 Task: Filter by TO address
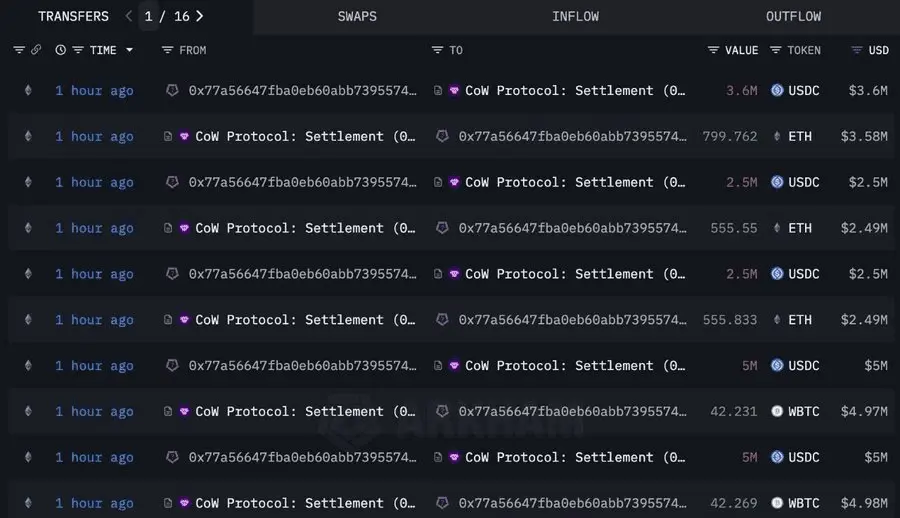click(437, 50)
